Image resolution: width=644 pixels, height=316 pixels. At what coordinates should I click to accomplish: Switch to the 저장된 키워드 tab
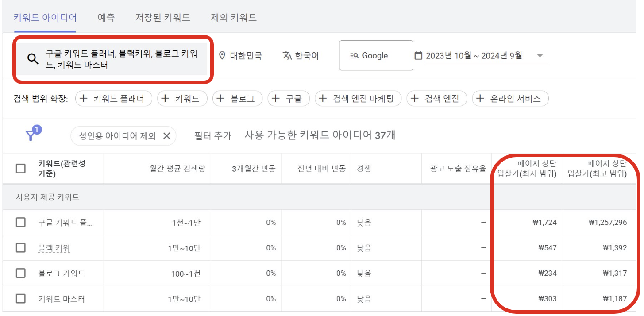click(162, 16)
